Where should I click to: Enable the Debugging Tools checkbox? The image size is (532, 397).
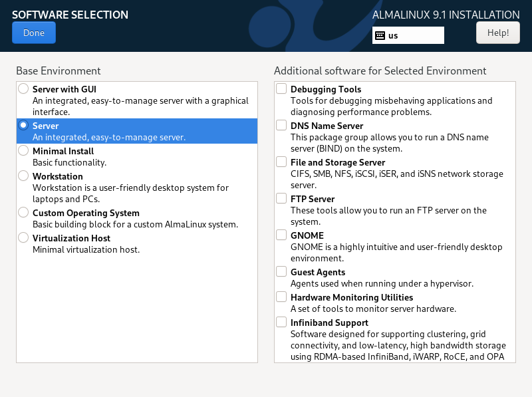pyautogui.click(x=281, y=87)
